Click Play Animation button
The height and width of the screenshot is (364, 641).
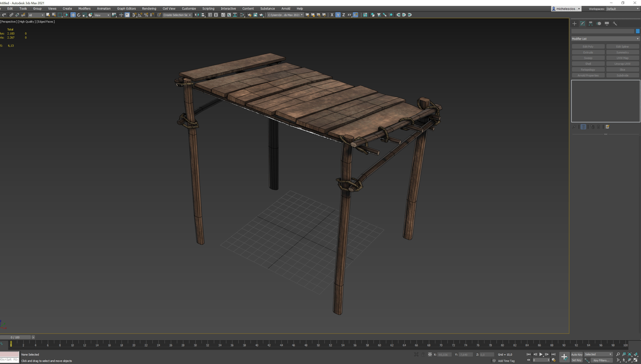pos(541,355)
